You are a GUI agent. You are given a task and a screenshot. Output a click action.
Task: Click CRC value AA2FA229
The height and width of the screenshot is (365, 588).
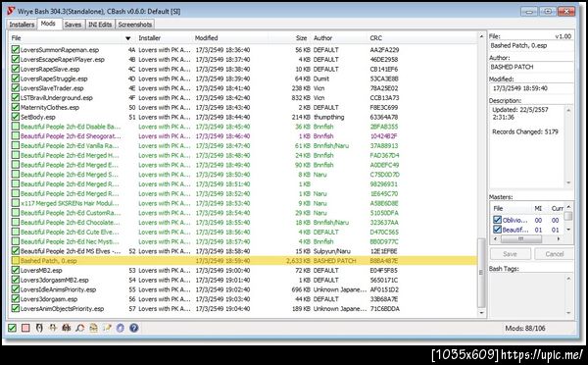coord(384,50)
